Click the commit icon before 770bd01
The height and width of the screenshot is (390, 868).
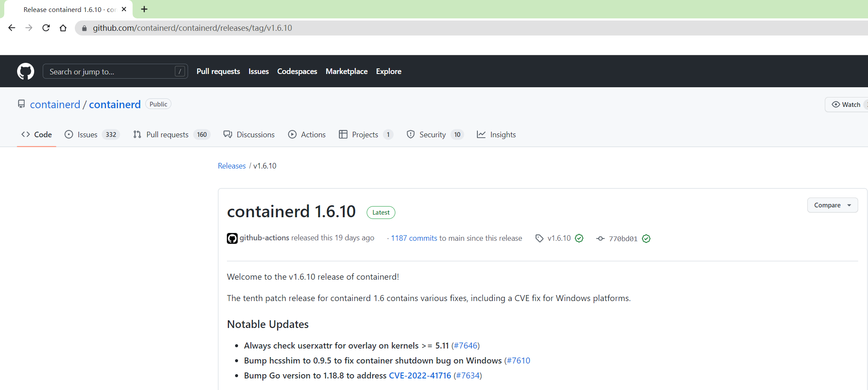600,239
